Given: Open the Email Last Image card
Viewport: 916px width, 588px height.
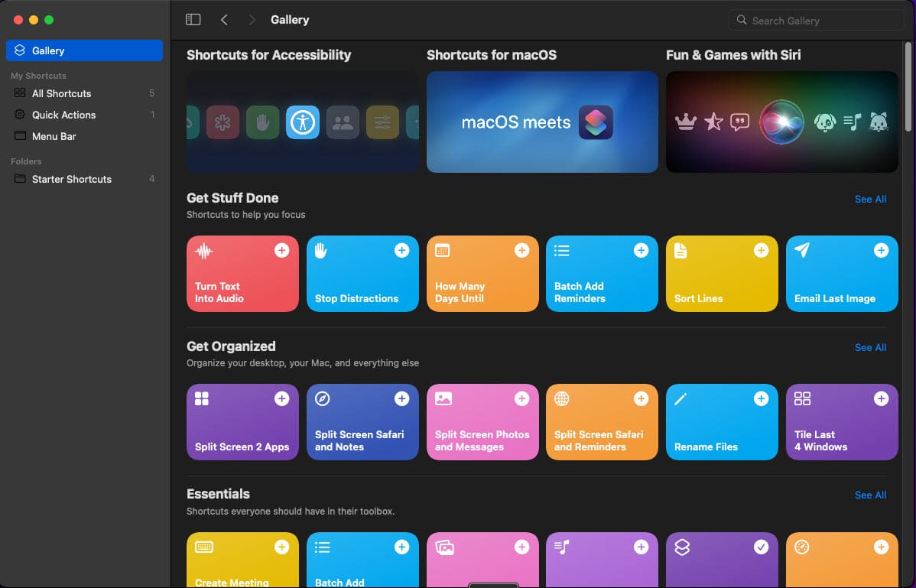Looking at the screenshot, I should tap(842, 274).
